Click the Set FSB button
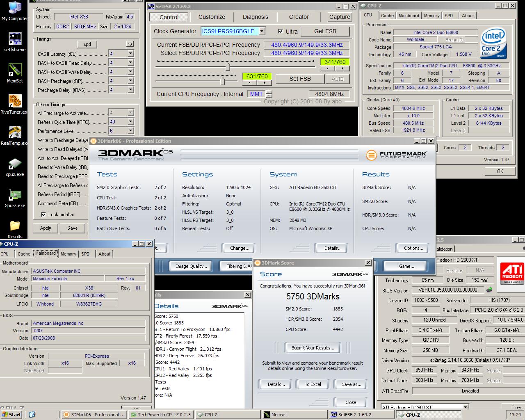 click(300, 79)
